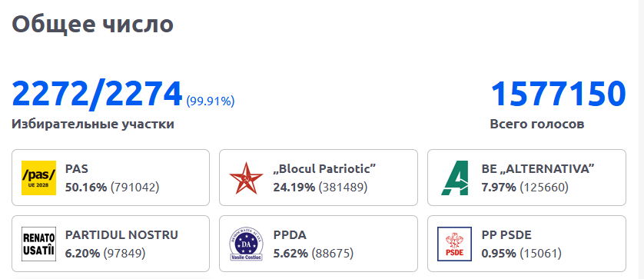Click the Всего голосов label
The image size is (644, 279).
point(537,124)
